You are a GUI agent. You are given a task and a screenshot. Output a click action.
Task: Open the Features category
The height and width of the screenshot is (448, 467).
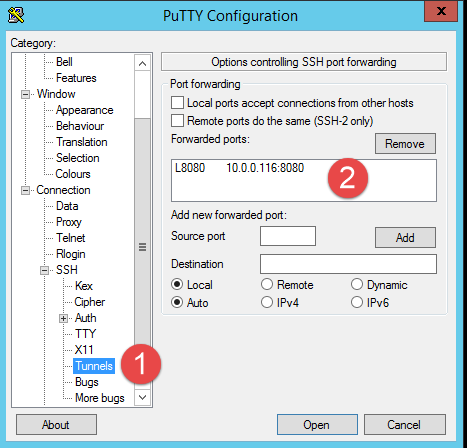(x=76, y=78)
